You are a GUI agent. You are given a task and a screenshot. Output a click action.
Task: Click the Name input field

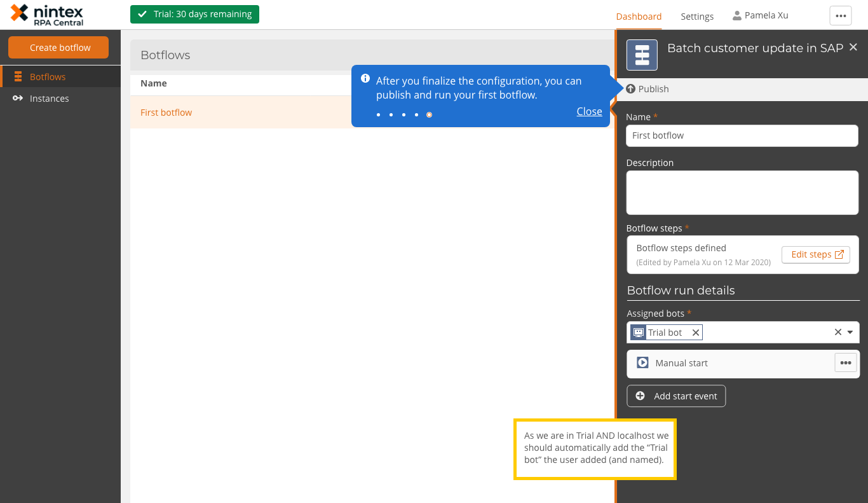pyautogui.click(x=742, y=135)
